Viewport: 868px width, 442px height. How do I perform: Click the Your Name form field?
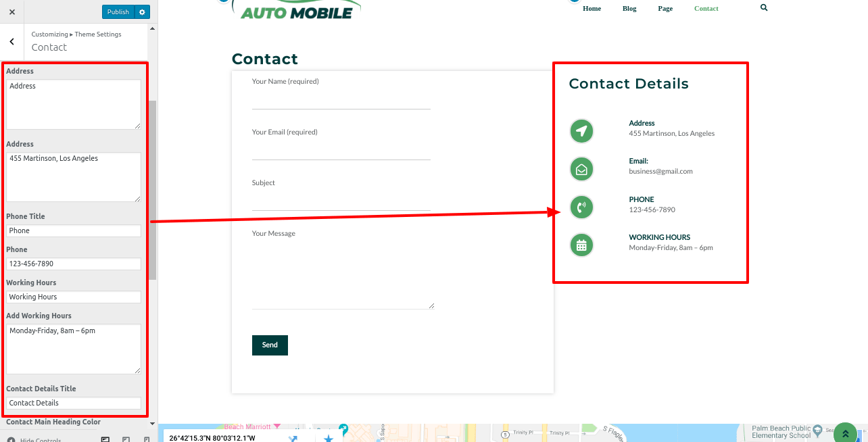pyautogui.click(x=341, y=100)
